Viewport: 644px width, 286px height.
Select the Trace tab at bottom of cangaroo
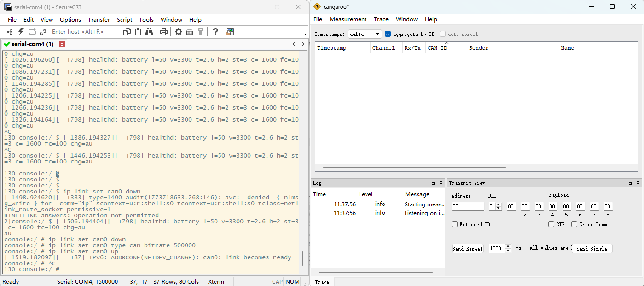322,282
